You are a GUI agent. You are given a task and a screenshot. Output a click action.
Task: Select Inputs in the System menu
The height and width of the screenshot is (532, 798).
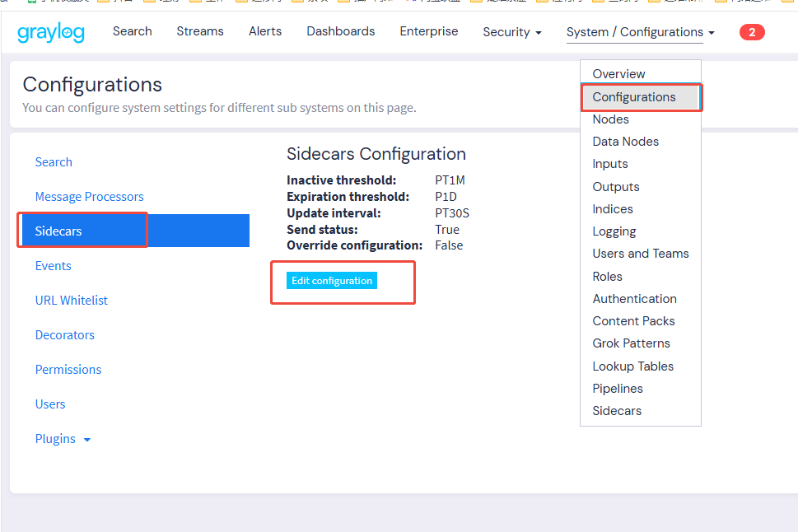(610, 164)
